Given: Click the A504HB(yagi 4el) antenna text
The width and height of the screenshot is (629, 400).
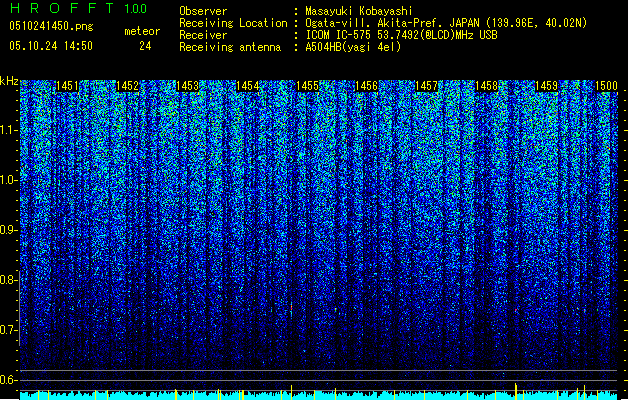Looking at the screenshot, I should (353, 47).
